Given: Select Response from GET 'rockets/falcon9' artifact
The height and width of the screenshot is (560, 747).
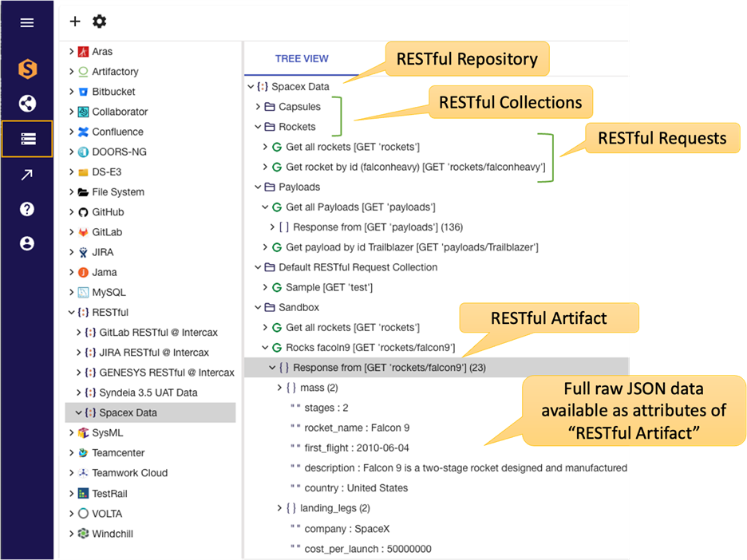Looking at the screenshot, I should pyautogui.click(x=389, y=368).
